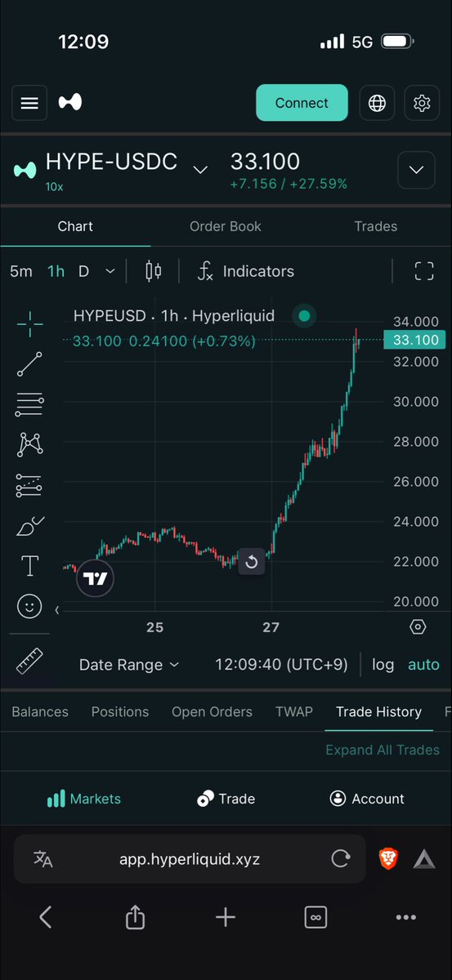Viewport: 452px width, 980px height.
Task: Select the brush drawing tool
Action: [30, 526]
